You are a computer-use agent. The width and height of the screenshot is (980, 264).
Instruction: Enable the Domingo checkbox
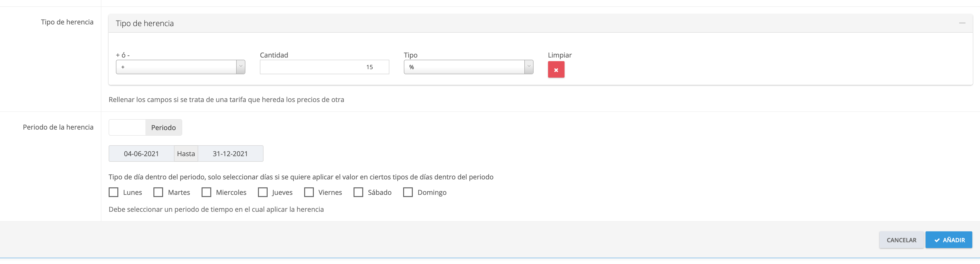point(408,192)
